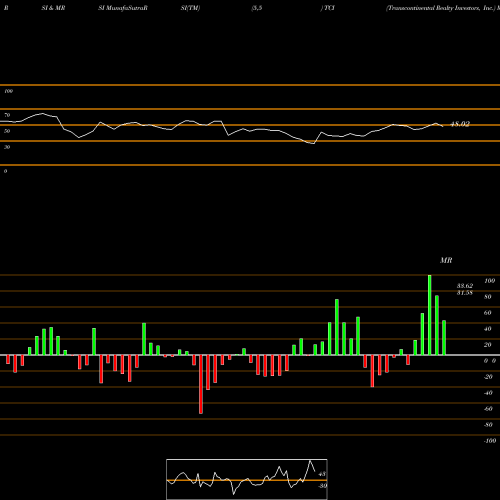Click the 80 label on MR right axis
Viewport: 500px width, 500px height.
[488, 297]
